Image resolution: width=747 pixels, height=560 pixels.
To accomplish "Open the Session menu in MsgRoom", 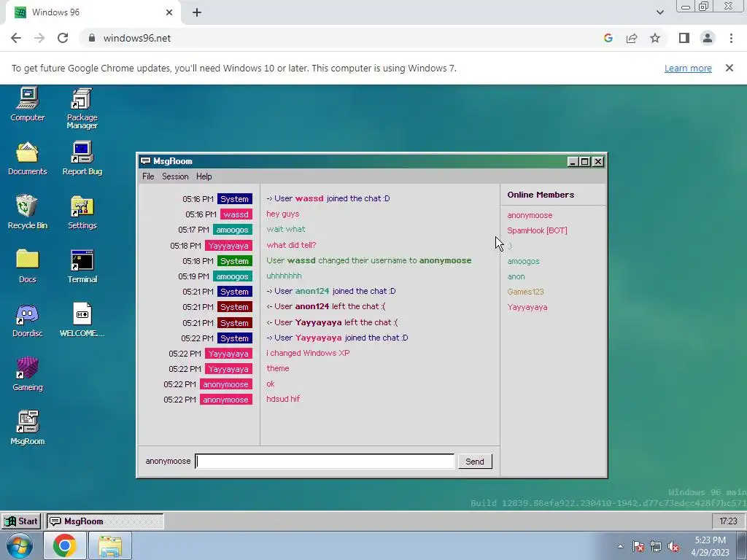I will pyautogui.click(x=175, y=176).
